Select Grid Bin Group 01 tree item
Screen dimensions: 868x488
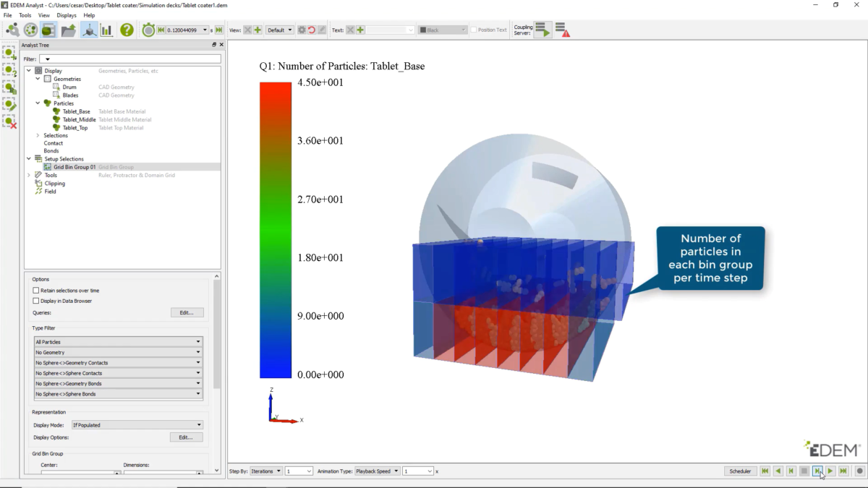[75, 167]
